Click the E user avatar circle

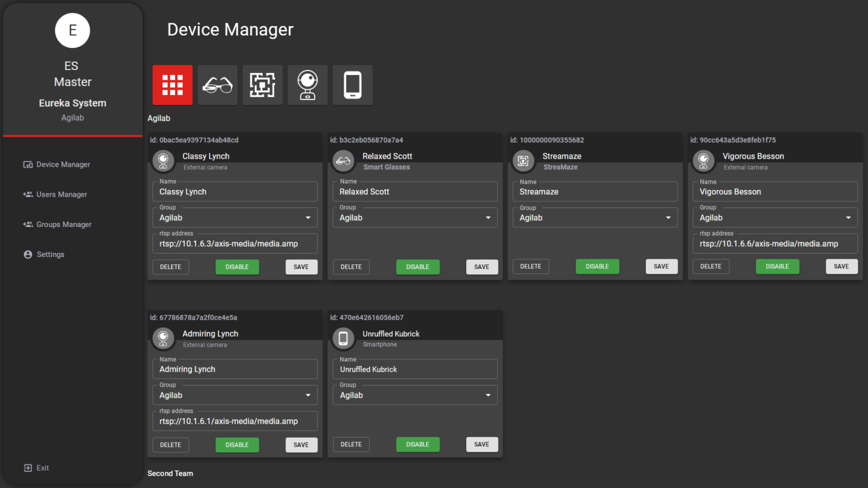click(72, 30)
